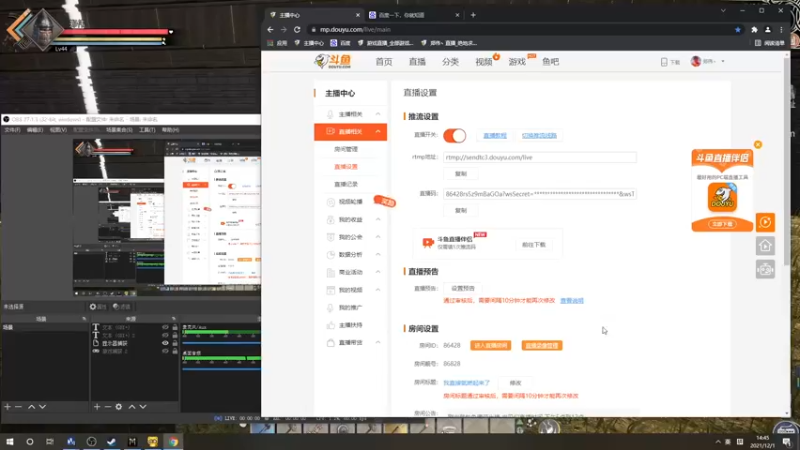The image size is (800, 450).
Task: Open 主播扶持 in the sidebar
Action: tap(351, 325)
